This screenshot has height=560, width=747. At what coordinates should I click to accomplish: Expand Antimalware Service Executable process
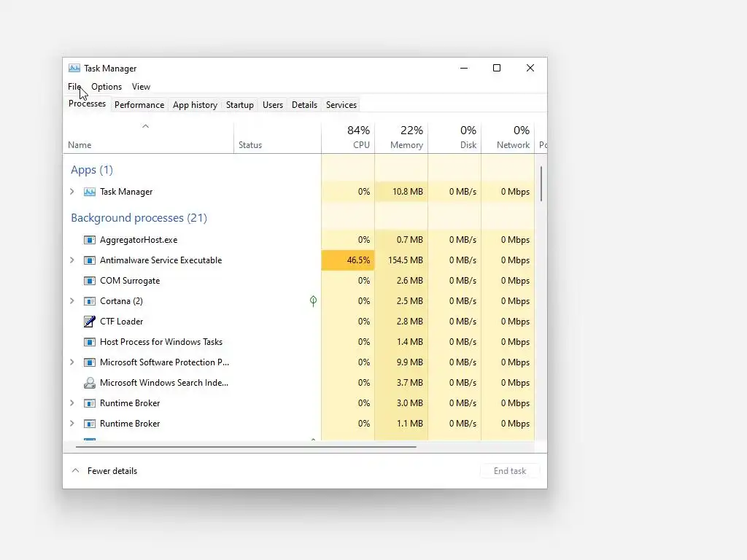[72, 260]
